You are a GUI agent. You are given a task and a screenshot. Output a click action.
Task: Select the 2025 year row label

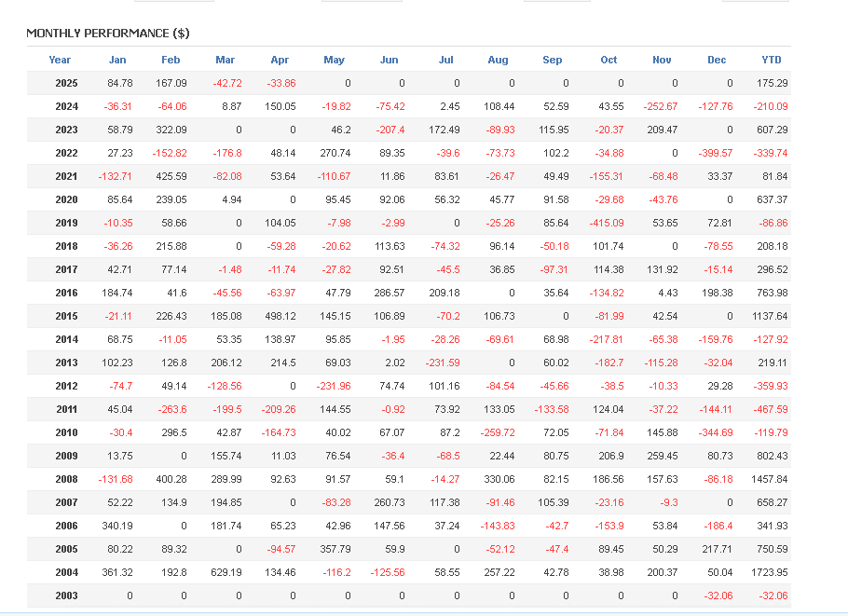click(x=66, y=83)
